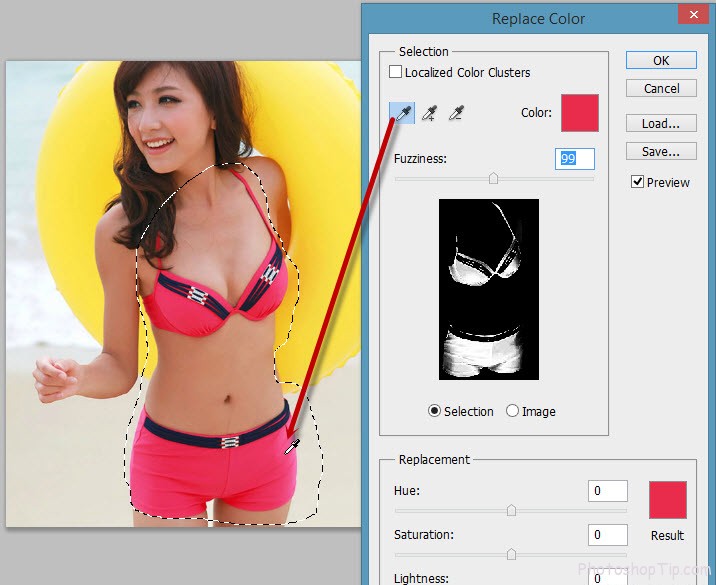This screenshot has width=716, height=585.
Task: Click the OK button
Action: click(x=661, y=60)
